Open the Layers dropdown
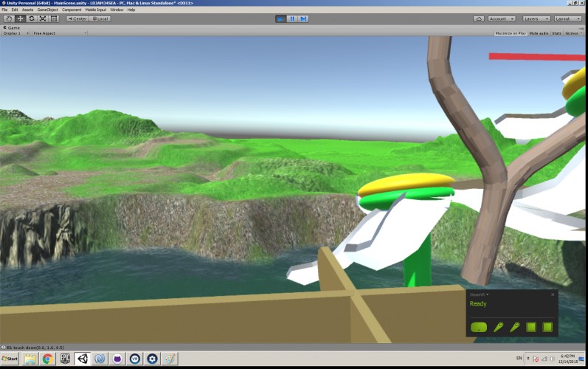 coord(536,18)
